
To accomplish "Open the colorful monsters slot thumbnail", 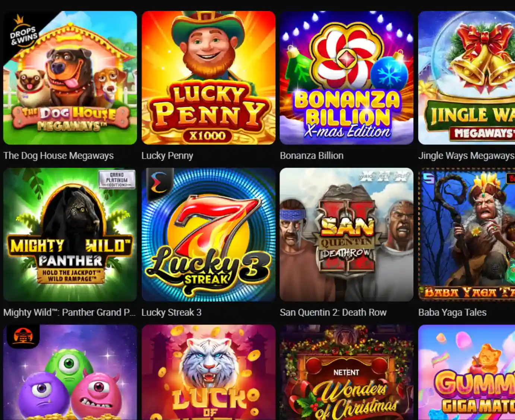I will [x=70, y=372].
